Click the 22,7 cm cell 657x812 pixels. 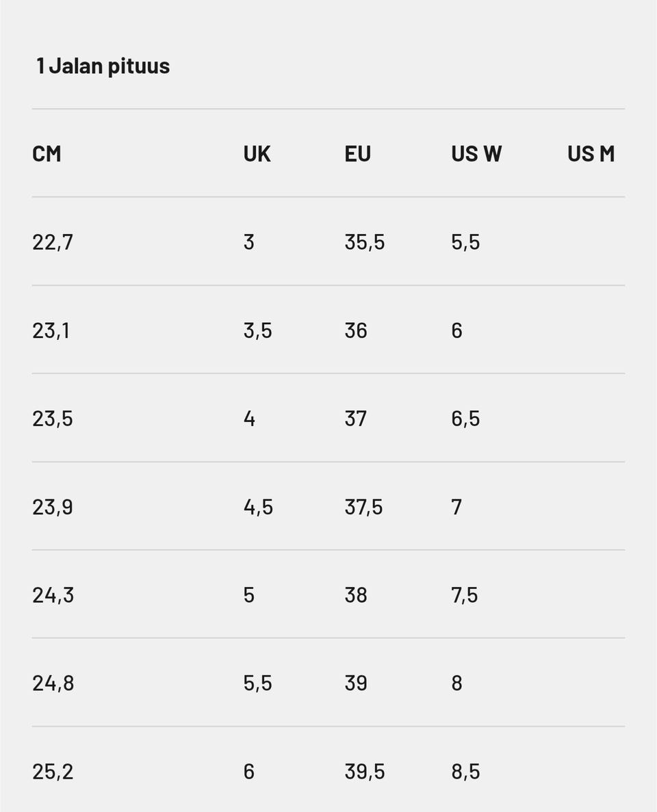[52, 242]
